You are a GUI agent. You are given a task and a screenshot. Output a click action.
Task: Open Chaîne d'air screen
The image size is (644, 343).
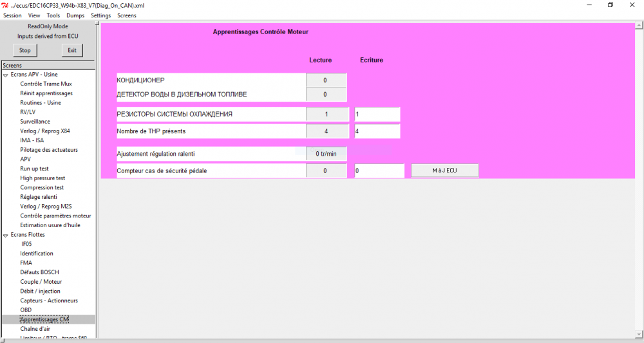pyautogui.click(x=35, y=329)
